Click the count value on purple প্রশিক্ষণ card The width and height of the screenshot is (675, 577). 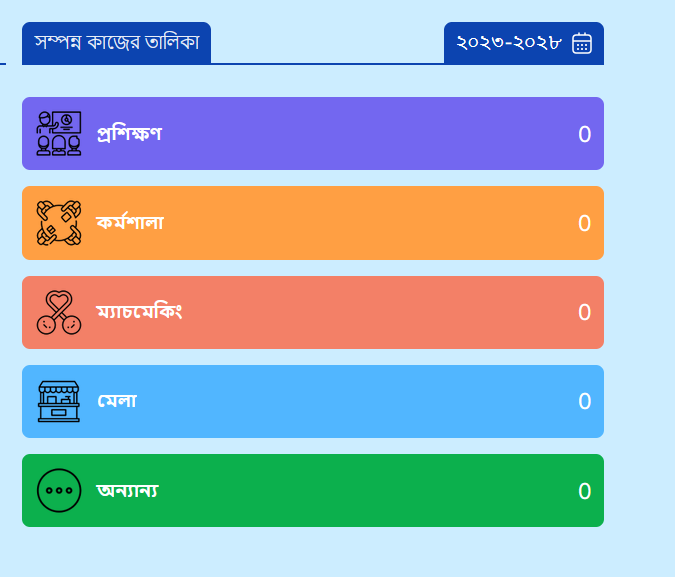click(585, 134)
